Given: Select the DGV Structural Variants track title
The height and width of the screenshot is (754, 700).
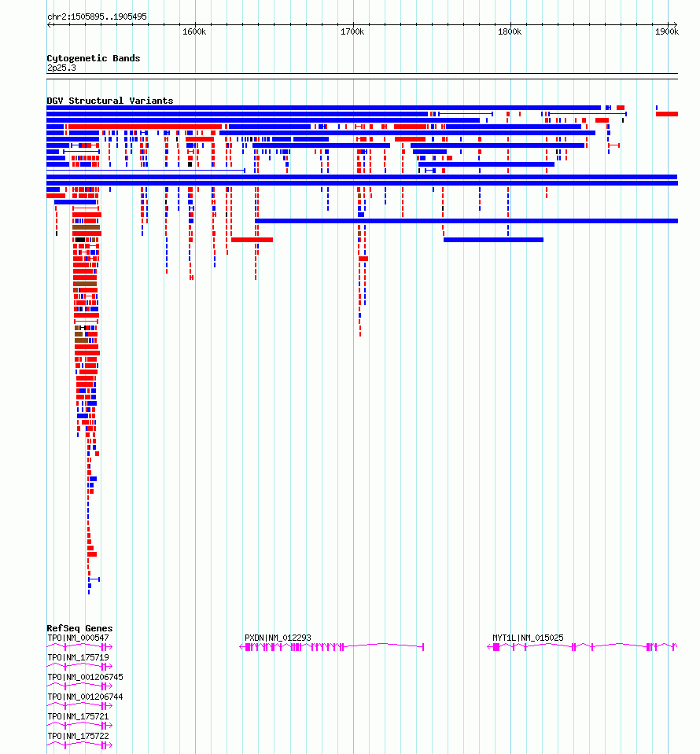Looking at the screenshot, I should (x=109, y=101).
